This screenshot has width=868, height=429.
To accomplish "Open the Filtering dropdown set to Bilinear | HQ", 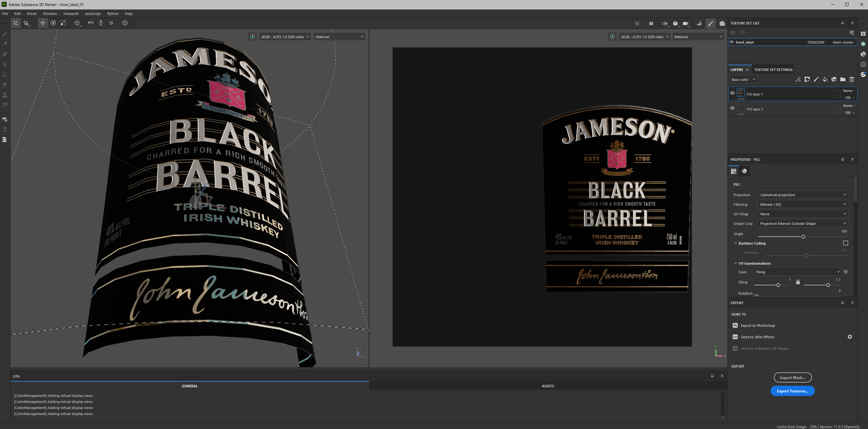I will [x=803, y=205].
